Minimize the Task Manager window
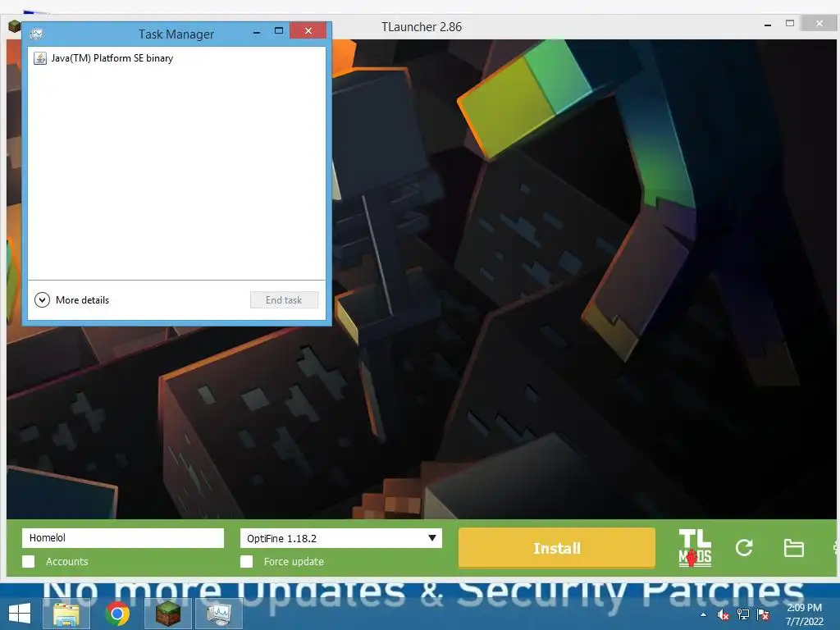Viewport: 840px width, 630px height. point(257,32)
